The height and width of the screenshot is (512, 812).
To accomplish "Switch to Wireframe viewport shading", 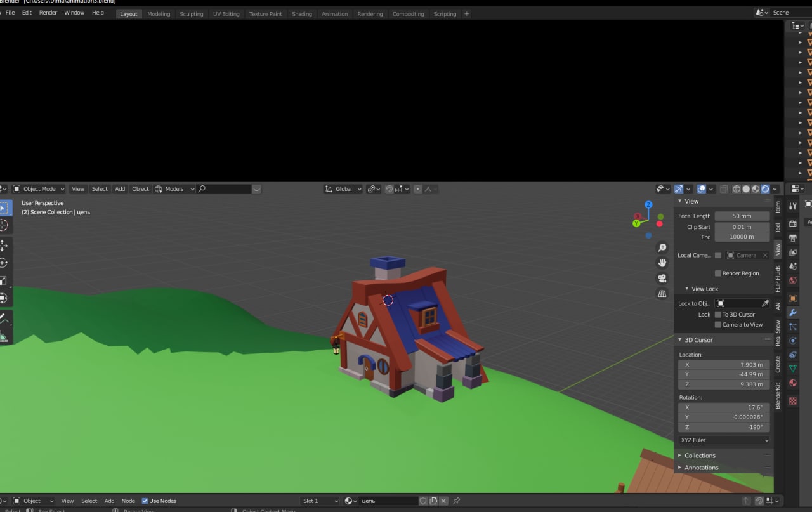I will coord(737,189).
